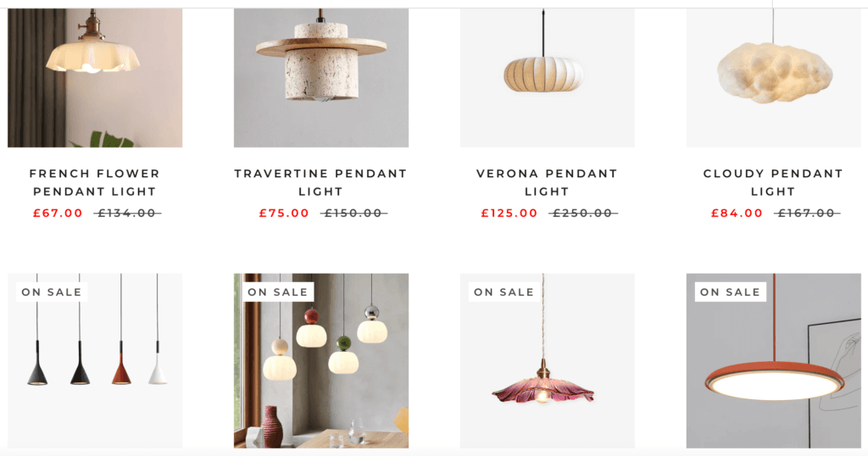Open the French Flower Pendant Light image
The height and width of the screenshot is (456, 868).
coord(95,77)
